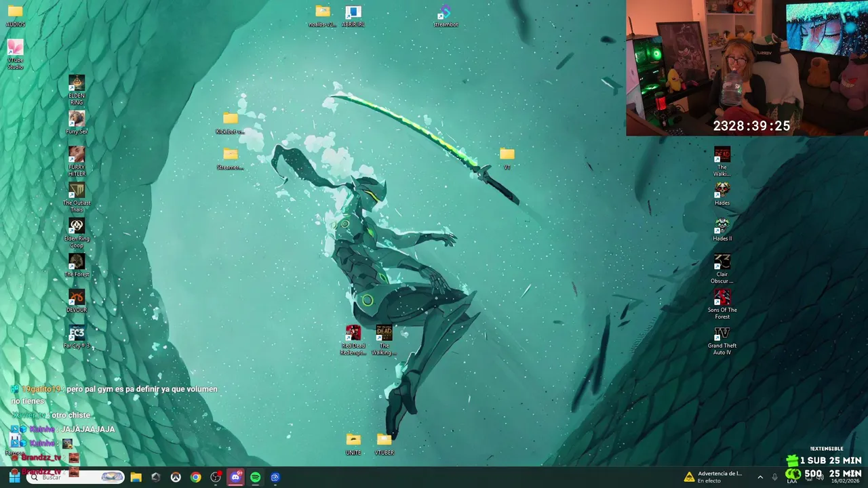The width and height of the screenshot is (868, 488).
Task: Click the Buscar search box in taskbar
Action: pos(75,477)
